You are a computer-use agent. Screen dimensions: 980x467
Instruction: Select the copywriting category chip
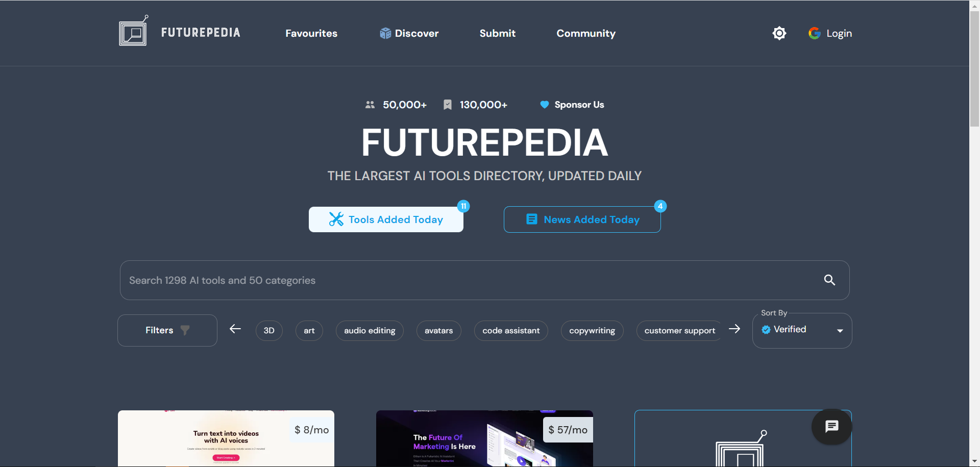[x=592, y=331]
